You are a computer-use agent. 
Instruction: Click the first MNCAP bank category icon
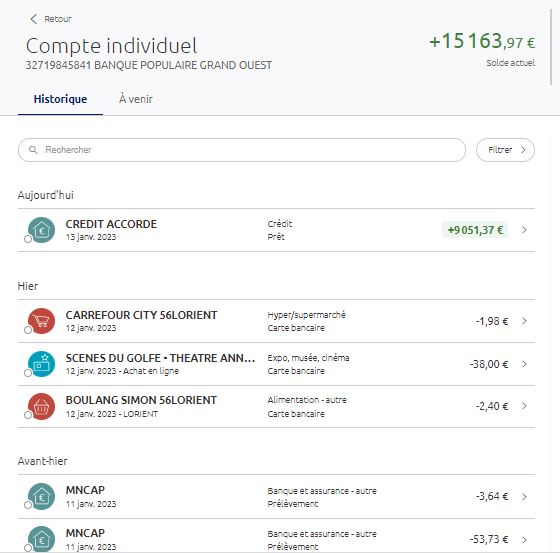pyautogui.click(x=41, y=497)
